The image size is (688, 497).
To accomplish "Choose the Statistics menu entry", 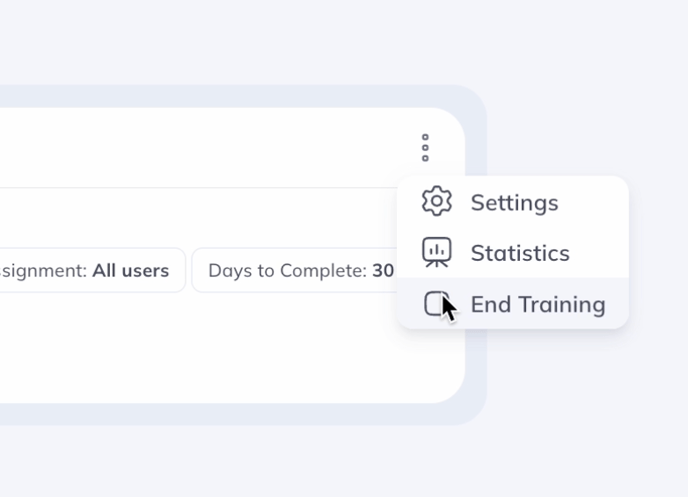I will [512, 253].
